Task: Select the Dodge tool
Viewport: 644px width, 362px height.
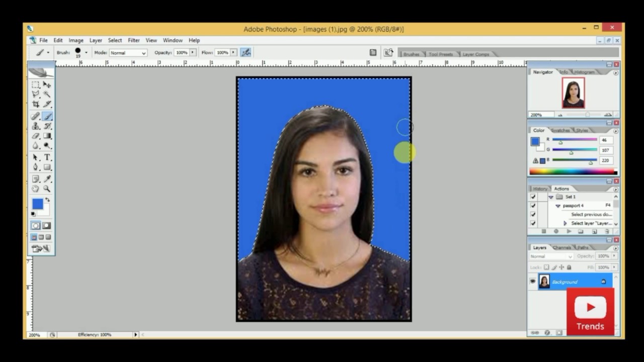Action: pos(47,145)
